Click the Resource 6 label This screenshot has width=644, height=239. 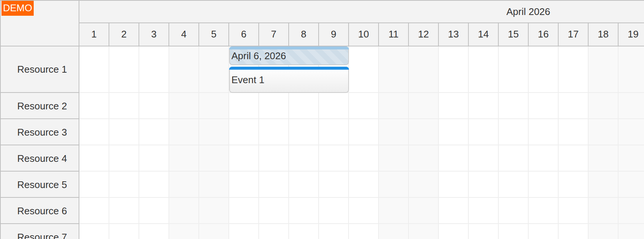[42, 211]
